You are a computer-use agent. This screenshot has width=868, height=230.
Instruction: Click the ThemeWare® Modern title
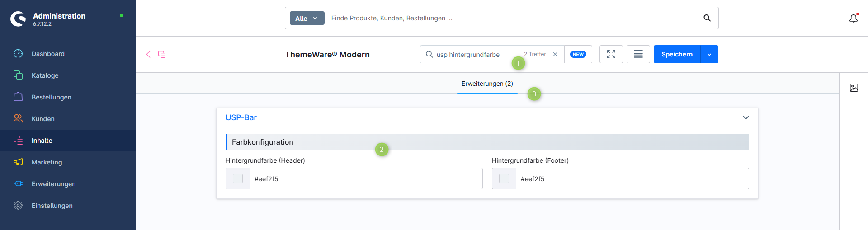(x=327, y=55)
